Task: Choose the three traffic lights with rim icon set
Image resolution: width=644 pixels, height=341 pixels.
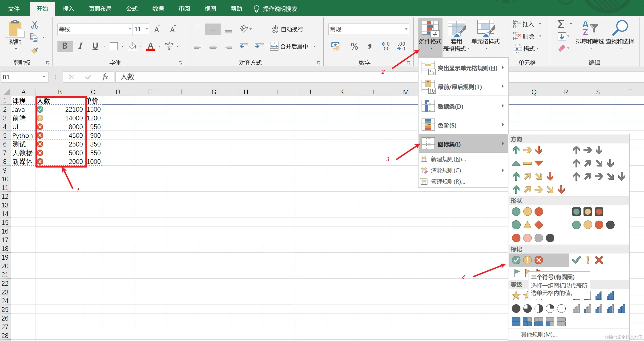Action: [x=588, y=212]
